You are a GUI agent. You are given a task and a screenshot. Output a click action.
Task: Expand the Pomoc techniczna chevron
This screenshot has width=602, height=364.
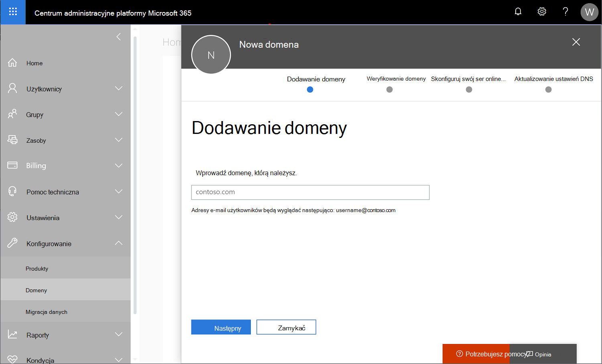[x=119, y=192]
